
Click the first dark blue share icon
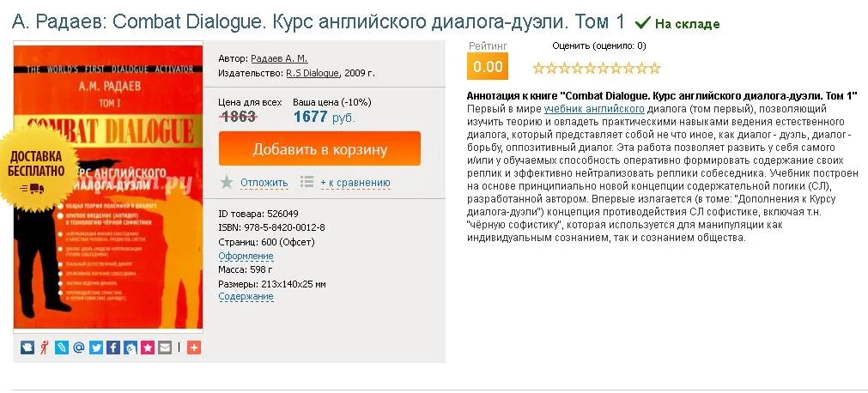(x=27, y=348)
